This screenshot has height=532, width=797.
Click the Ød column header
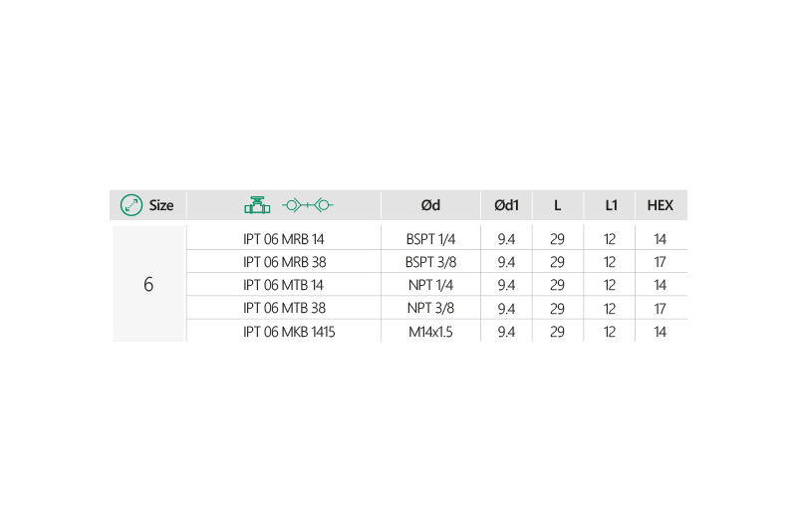click(430, 205)
